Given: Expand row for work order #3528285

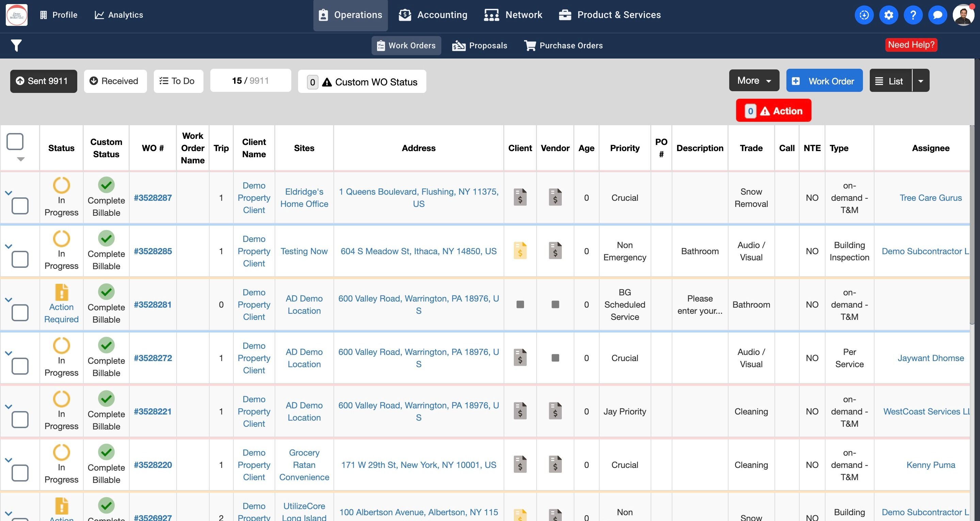Looking at the screenshot, I should (x=9, y=246).
